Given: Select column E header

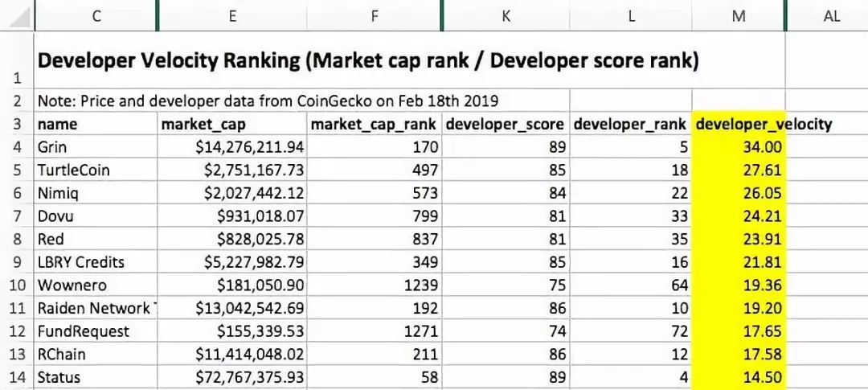Looking at the screenshot, I should tap(232, 16).
